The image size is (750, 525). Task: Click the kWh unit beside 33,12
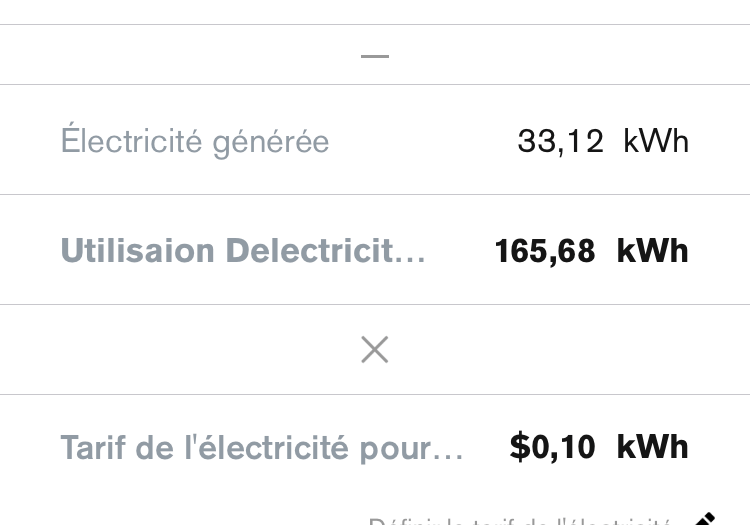point(656,141)
